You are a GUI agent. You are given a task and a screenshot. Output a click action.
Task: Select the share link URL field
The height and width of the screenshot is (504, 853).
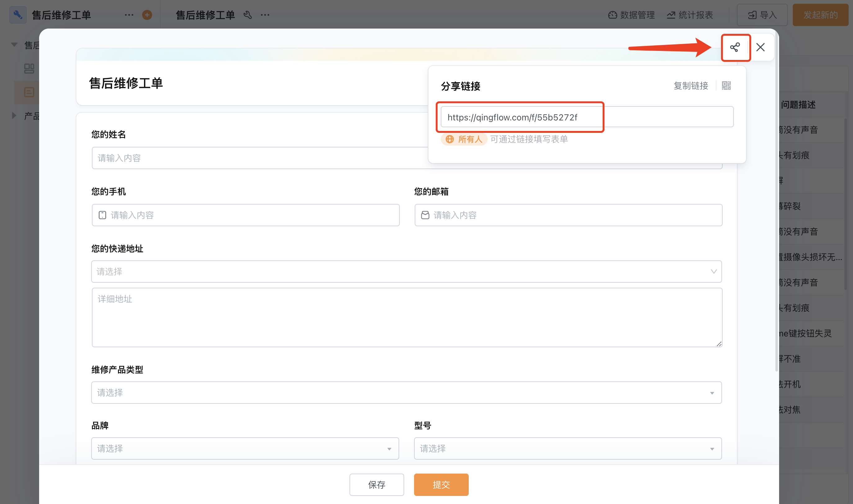pos(587,117)
